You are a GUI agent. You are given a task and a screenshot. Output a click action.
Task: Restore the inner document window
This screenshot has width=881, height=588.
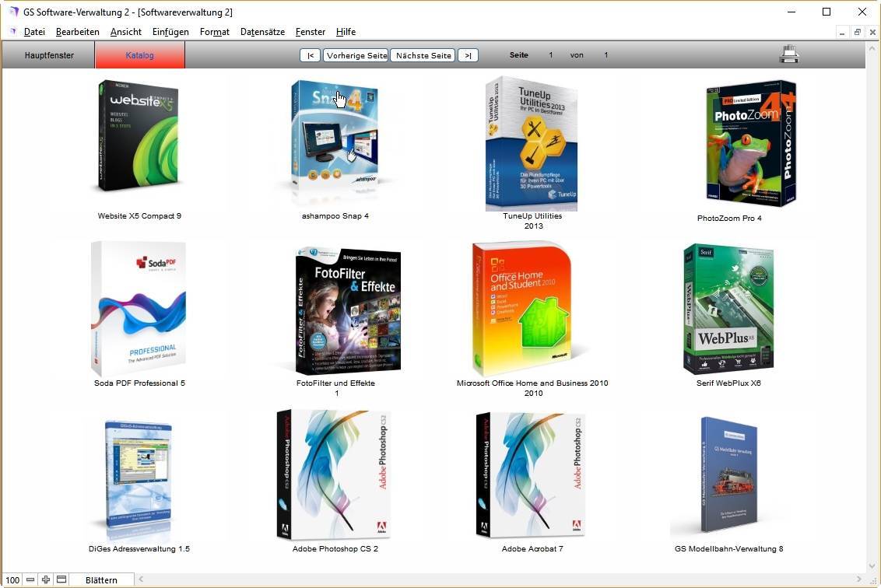point(857,32)
